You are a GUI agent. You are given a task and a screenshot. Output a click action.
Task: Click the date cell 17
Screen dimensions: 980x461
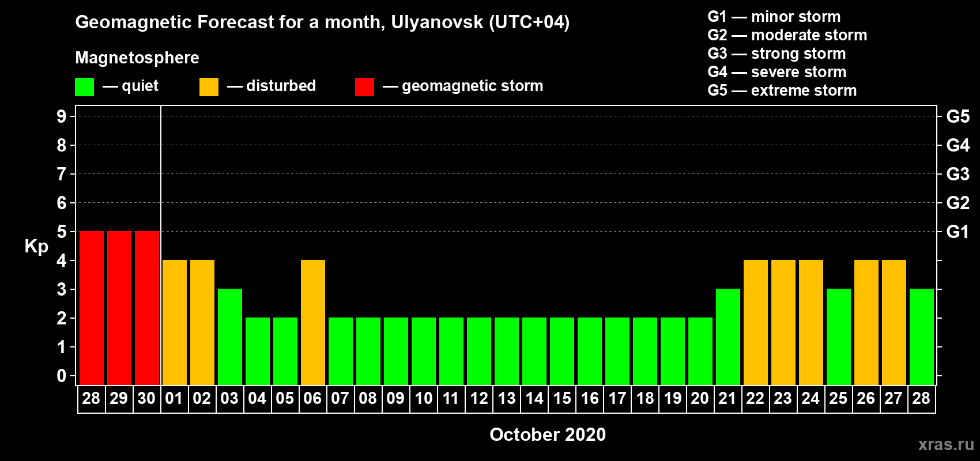click(x=617, y=399)
